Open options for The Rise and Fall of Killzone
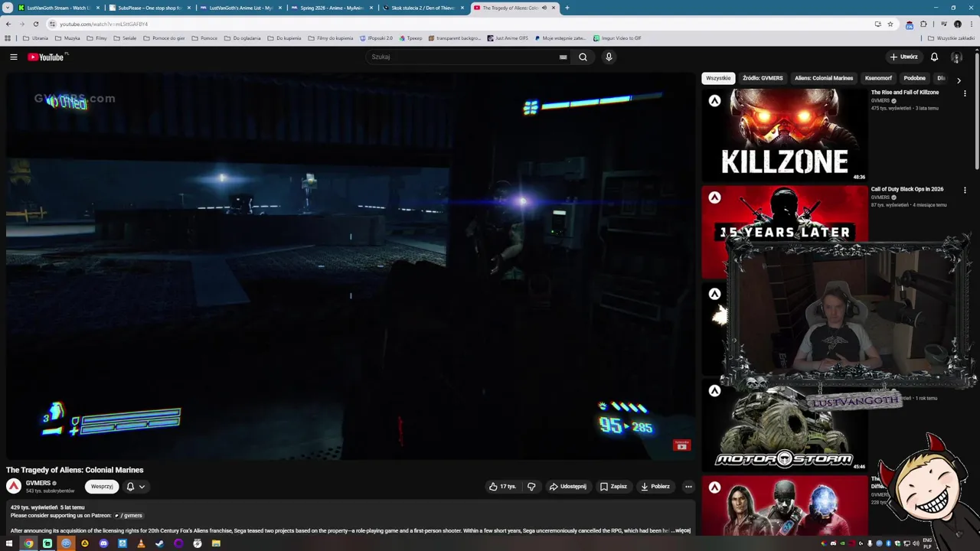Screen dimensions: 980x551 [965, 93]
